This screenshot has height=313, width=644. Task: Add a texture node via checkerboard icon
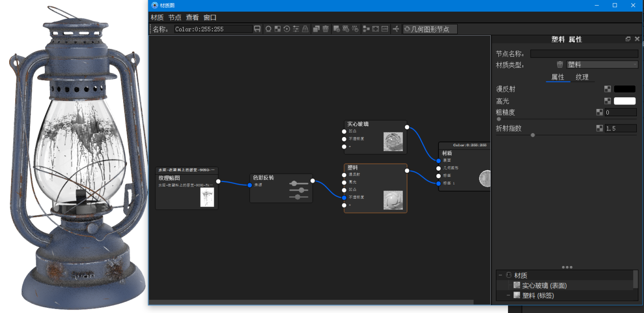[x=277, y=29]
